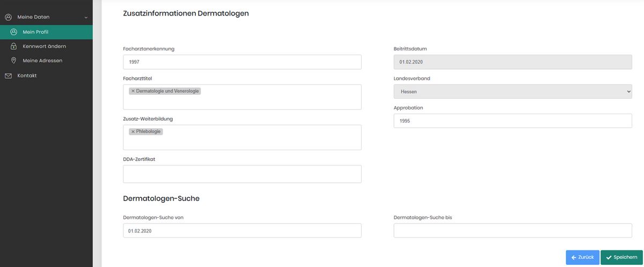
Task: Click the empty DDA-Zertifikat field
Action: pyautogui.click(x=242, y=174)
